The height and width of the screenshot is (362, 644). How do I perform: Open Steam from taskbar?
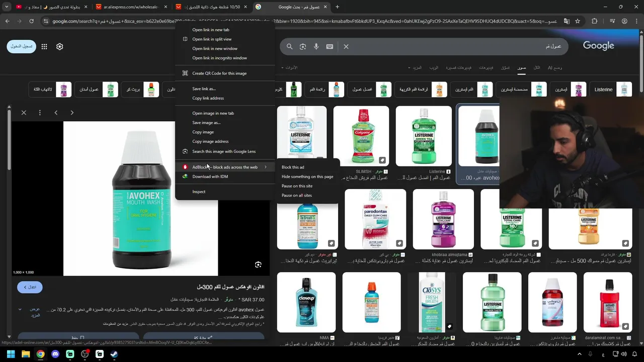[x=114, y=354]
